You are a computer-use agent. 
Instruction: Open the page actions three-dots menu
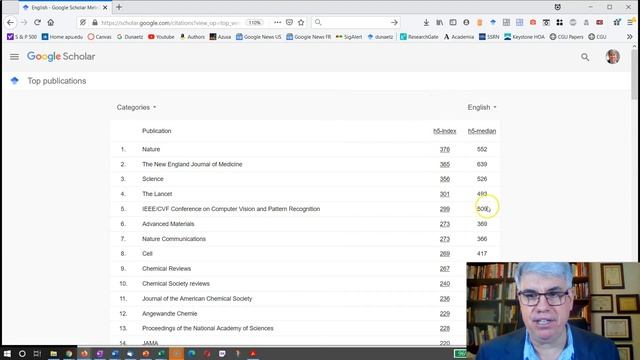[278, 22]
